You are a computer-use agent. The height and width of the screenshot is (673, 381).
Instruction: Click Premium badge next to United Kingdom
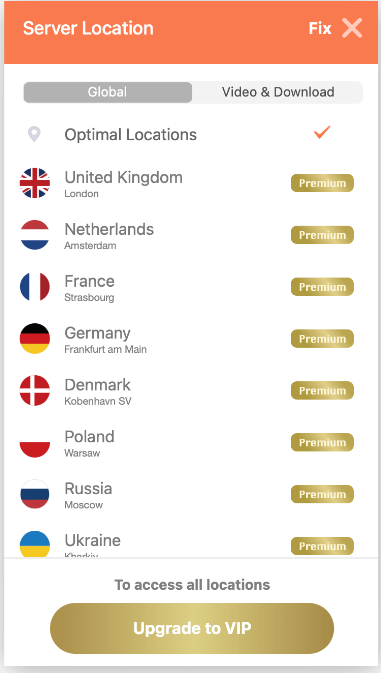coord(322,183)
